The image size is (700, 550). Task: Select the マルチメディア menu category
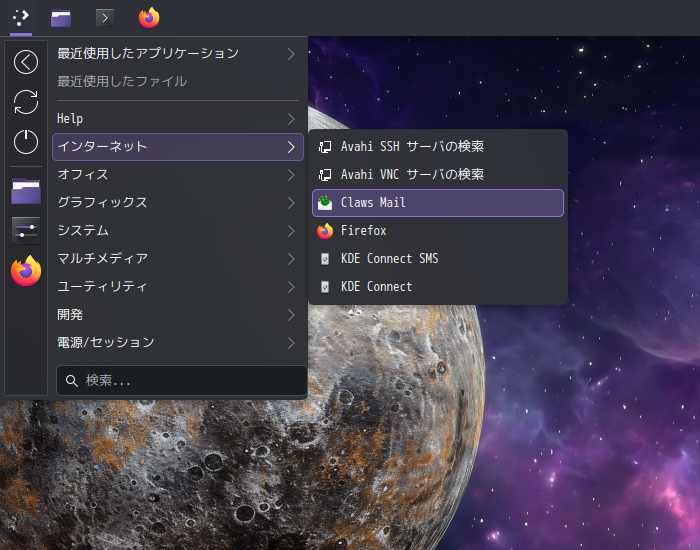click(178, 259)
